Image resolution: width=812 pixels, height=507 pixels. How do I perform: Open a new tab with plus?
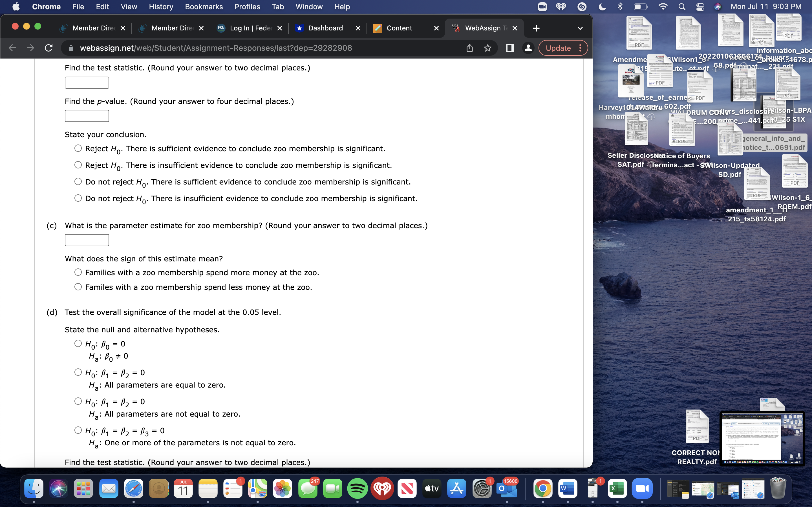(536, 28)
